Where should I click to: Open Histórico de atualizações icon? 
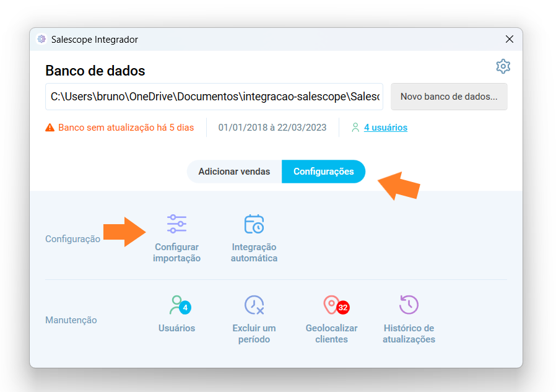pos(409,305)
